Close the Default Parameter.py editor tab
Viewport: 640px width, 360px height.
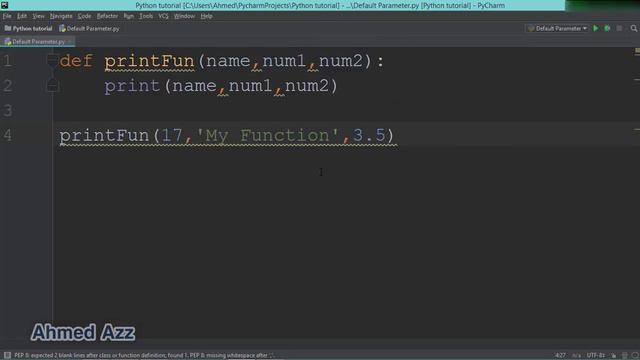(70, 42)
